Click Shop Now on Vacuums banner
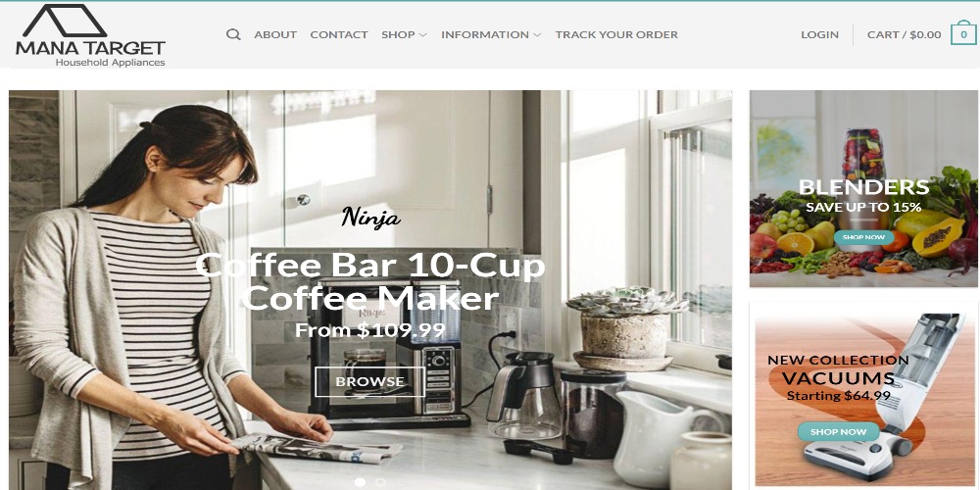This screenshot has height=490, width=980. coord(838,431)
